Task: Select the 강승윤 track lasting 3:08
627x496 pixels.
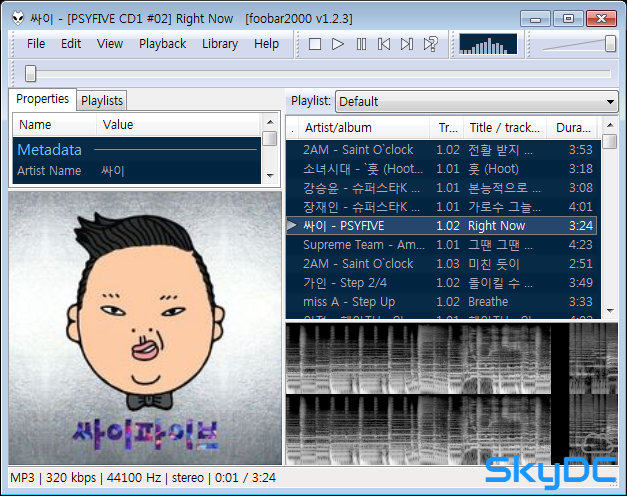Action: point(443,188)
